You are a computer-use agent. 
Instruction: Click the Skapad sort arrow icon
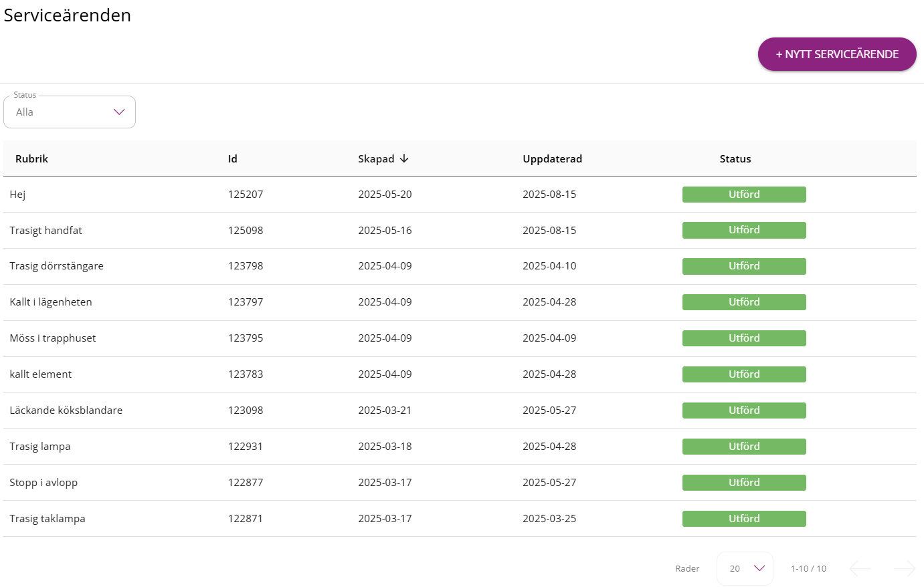[x=404, y=158]
